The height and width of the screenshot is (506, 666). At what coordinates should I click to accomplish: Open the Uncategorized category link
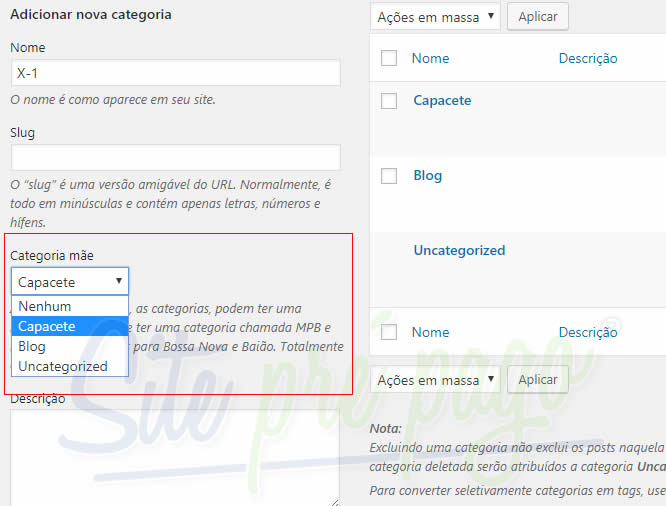coord(459,250)
